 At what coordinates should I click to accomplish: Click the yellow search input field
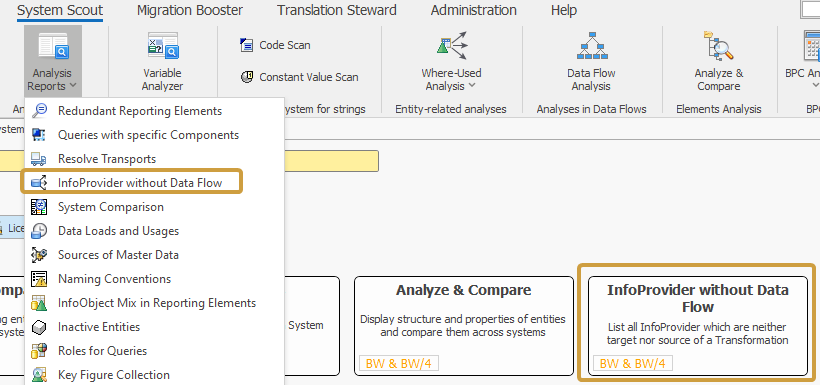pyautogui.click(x=331, y=162)
